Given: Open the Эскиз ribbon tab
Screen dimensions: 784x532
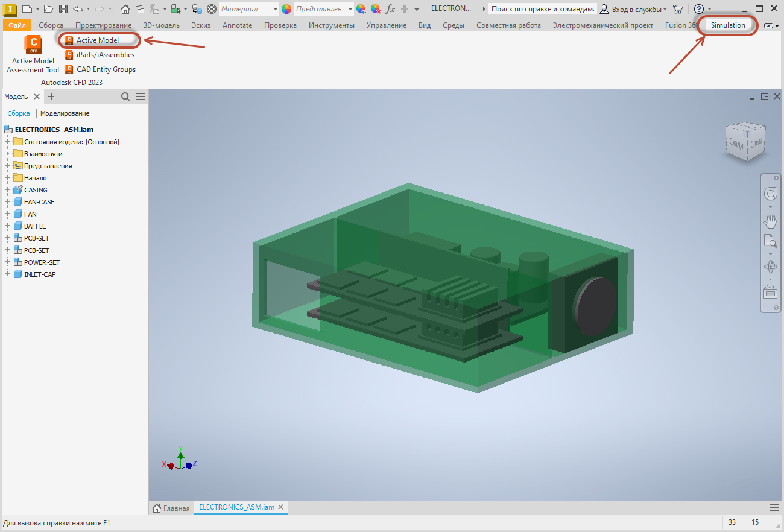Looking at the screenshot, I should coord(201,25).
